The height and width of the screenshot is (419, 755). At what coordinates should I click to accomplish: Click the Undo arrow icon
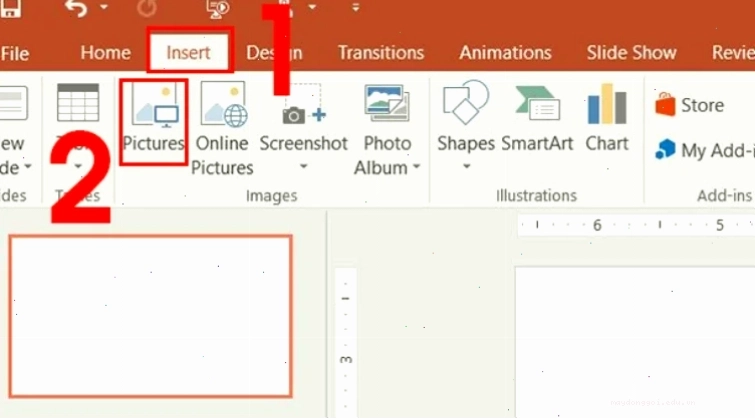(x=76, y=8)
